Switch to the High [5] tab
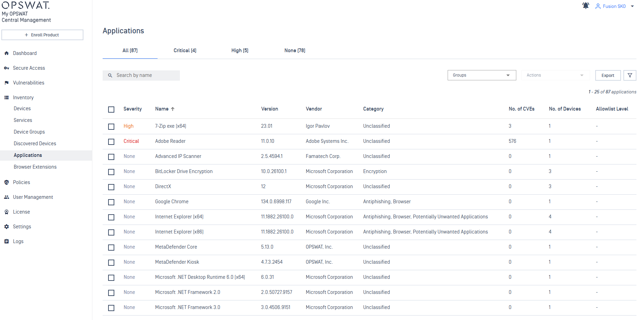 pos(240,50)
